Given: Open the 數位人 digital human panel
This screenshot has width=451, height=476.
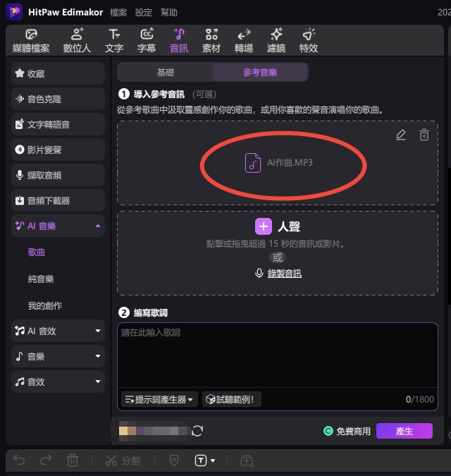Looking at the screenshot, I should point(77,42).
